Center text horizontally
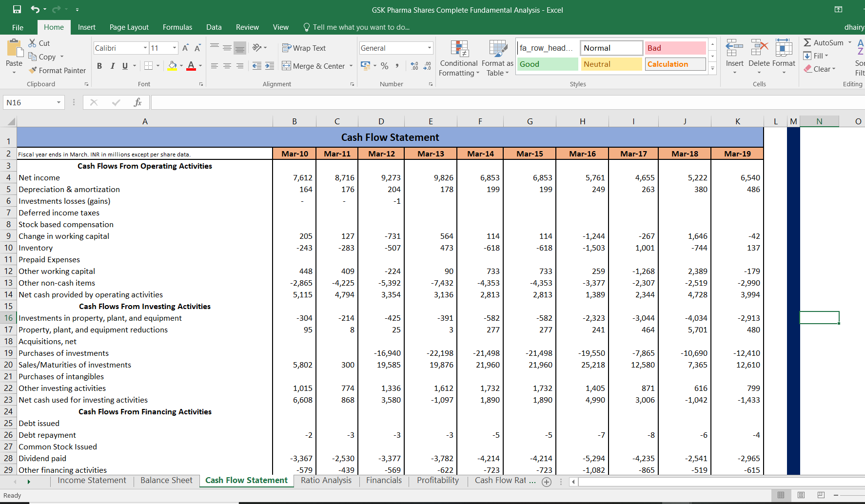865x504 pixels. point(227,66)
